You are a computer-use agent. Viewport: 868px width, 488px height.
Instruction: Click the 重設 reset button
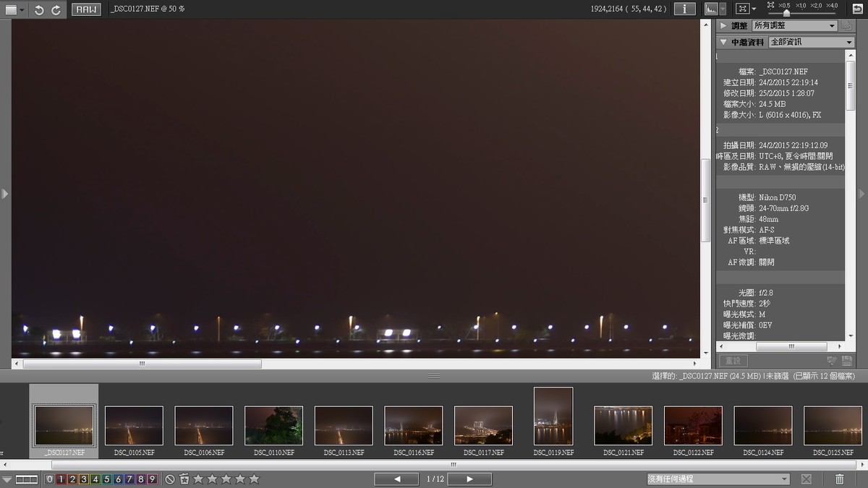[733, 361]
